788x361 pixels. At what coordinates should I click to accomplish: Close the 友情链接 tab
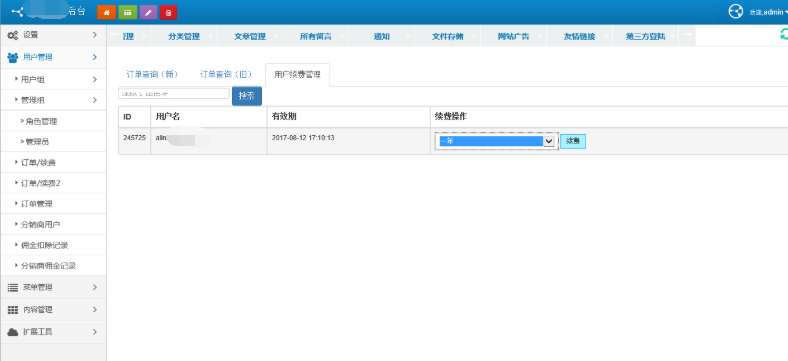pyautogui.click(x=606, y=36)
